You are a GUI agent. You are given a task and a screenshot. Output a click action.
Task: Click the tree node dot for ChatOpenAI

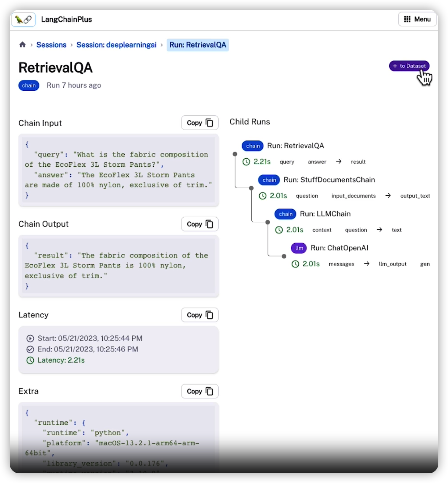[284, 256]
